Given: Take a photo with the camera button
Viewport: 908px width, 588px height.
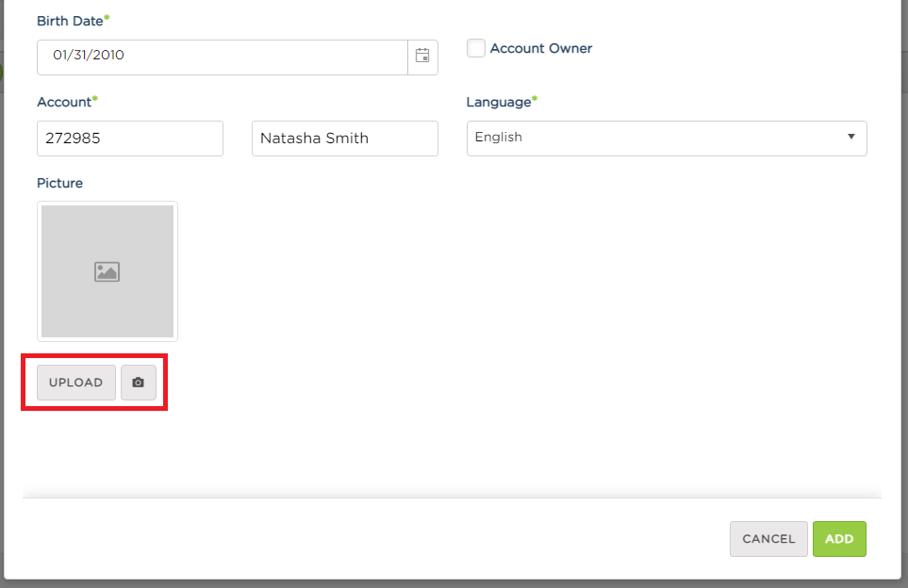Looking at the screenshot, I should coord(139,383).
